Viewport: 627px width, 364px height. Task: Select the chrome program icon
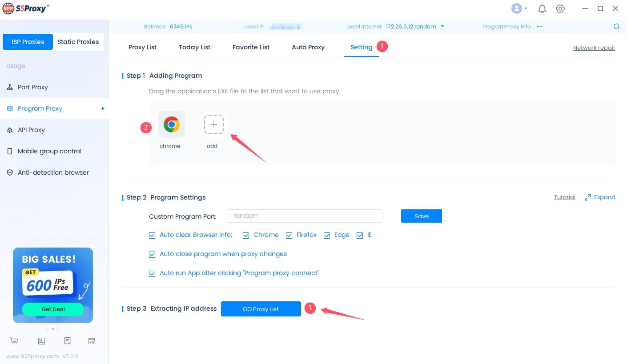click(171, 124)
